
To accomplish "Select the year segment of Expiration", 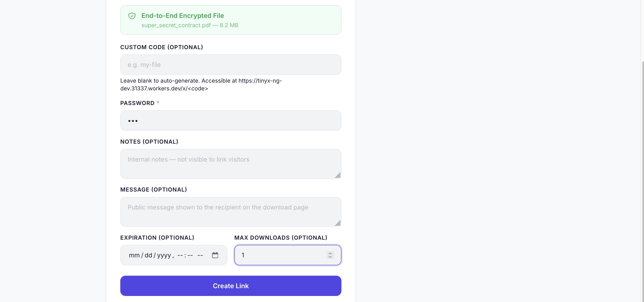I will click(x=164, y=255).
